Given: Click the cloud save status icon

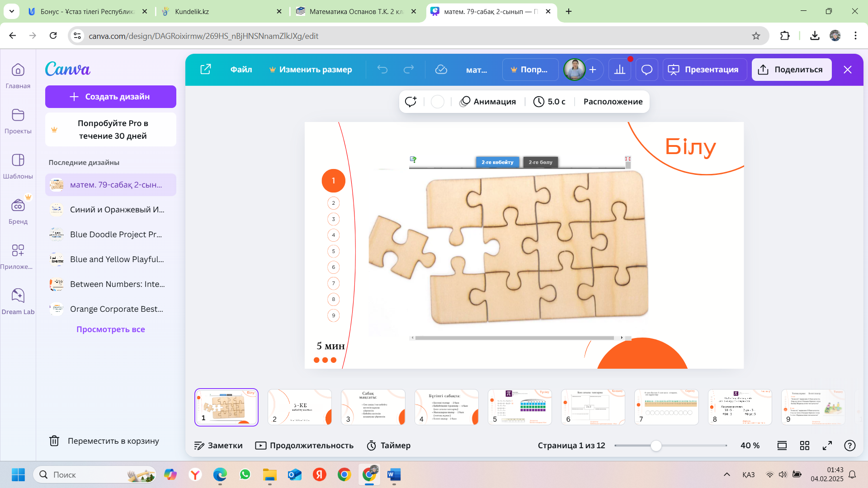Looking at the screenshot, I should [441, 70].
